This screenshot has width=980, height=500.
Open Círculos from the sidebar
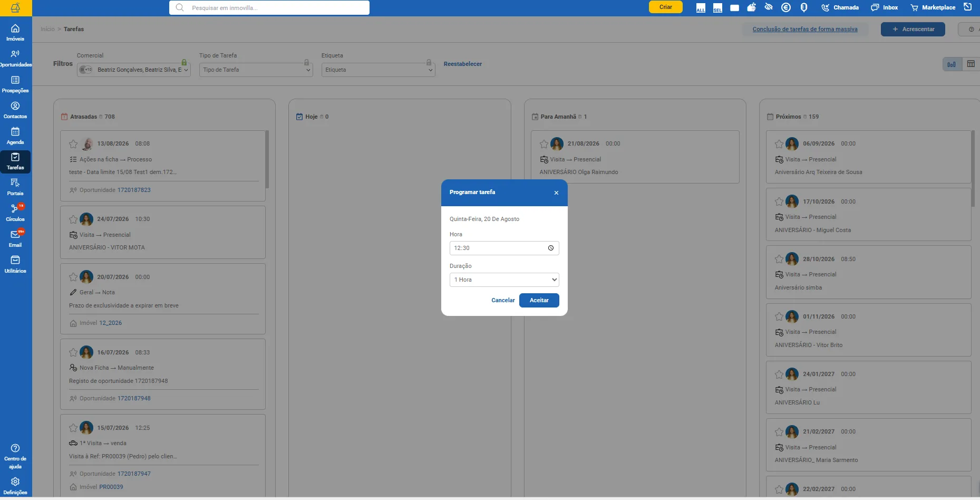click(x=15, y=213)
